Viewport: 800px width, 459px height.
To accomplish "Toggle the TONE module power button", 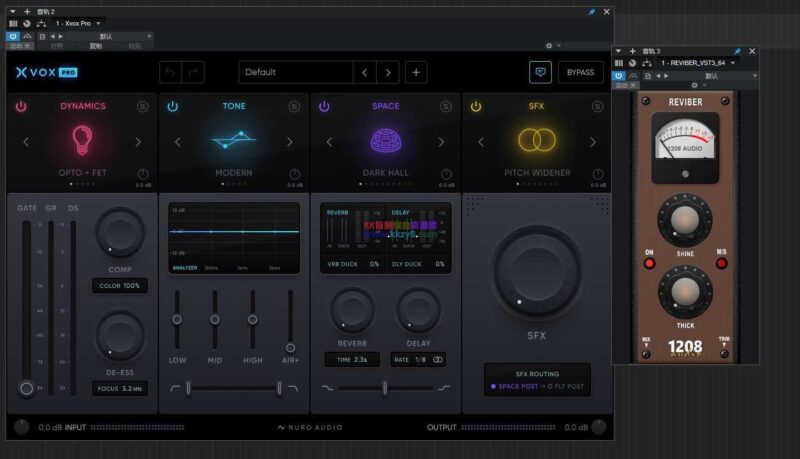I will pyautogui.click(x=172, y=106).
